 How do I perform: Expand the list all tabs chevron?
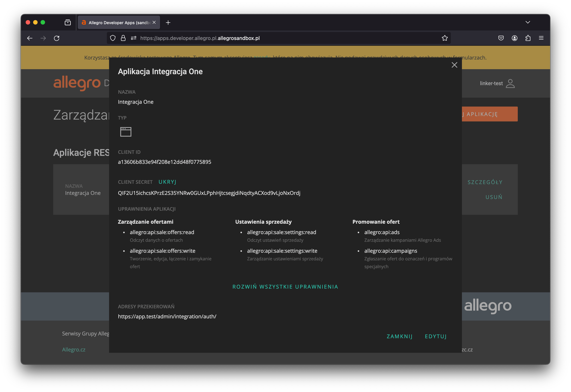527,22
